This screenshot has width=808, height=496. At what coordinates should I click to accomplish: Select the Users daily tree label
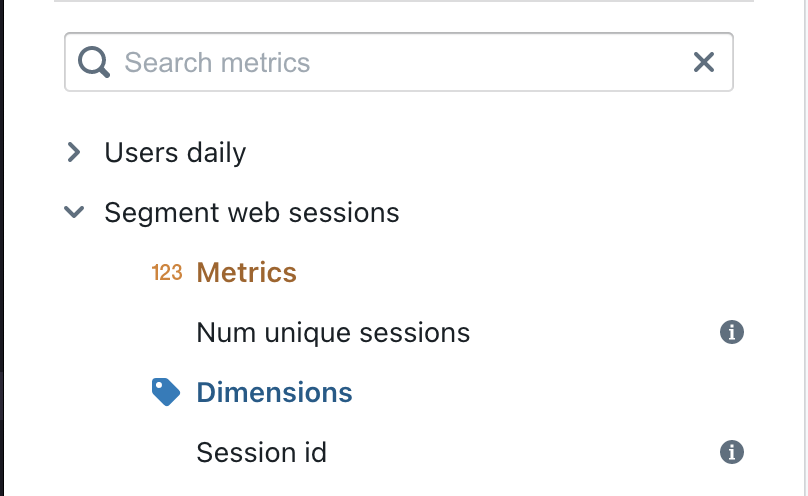tap(175, 153)
